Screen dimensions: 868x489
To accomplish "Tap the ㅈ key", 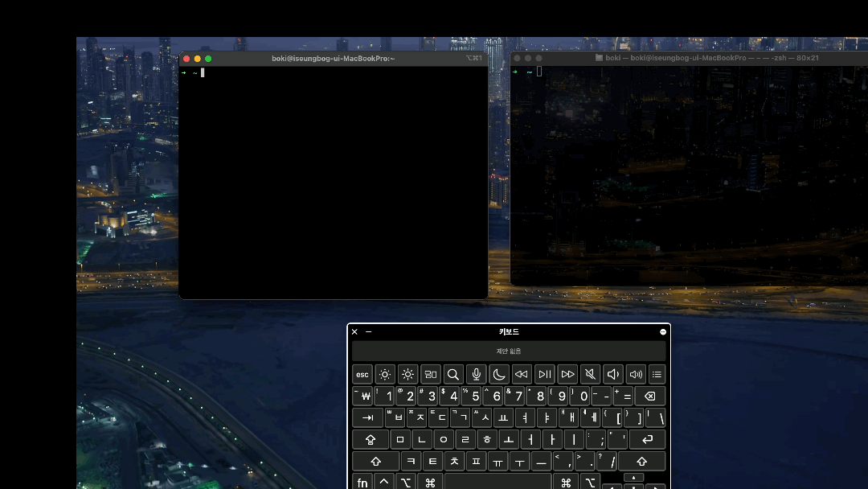I will (x=417, y=417).
